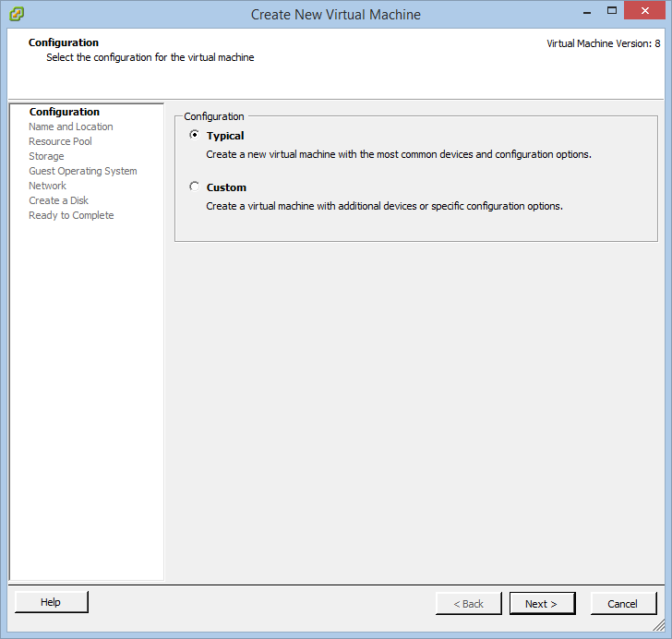Select the Network wizard step
672x639 pixels.
pyautogui.click(x=48, y=186)
